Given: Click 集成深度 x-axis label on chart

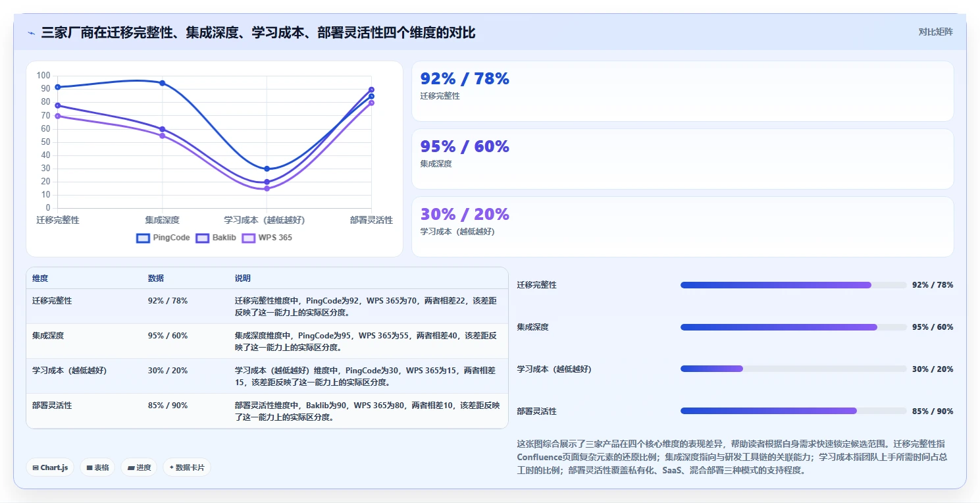Looking at the screenshot, I should [162, 220].
